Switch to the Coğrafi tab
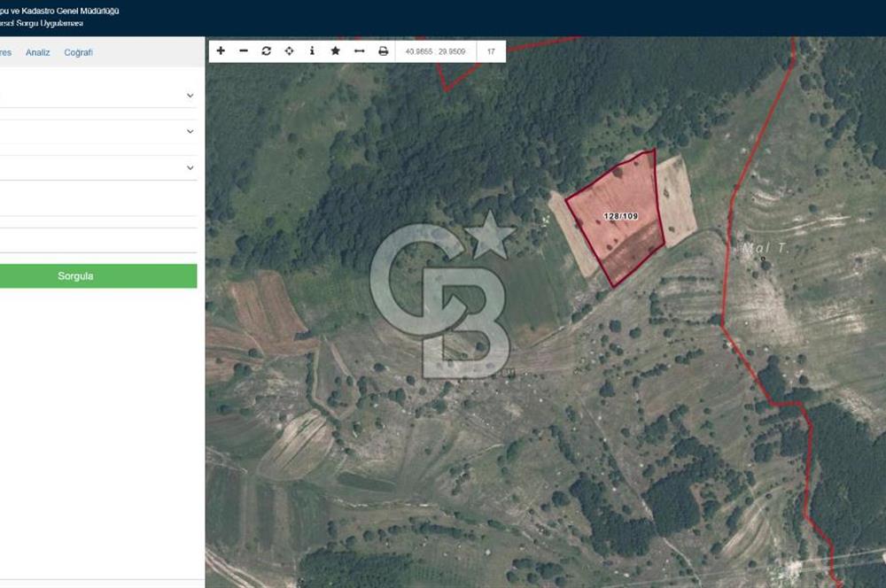Viewport: 886px width, 588px height. (79, 52)
